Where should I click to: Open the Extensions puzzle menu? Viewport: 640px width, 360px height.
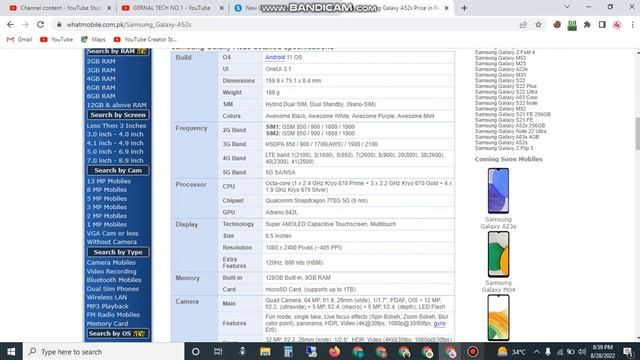[x=587, y=24]
